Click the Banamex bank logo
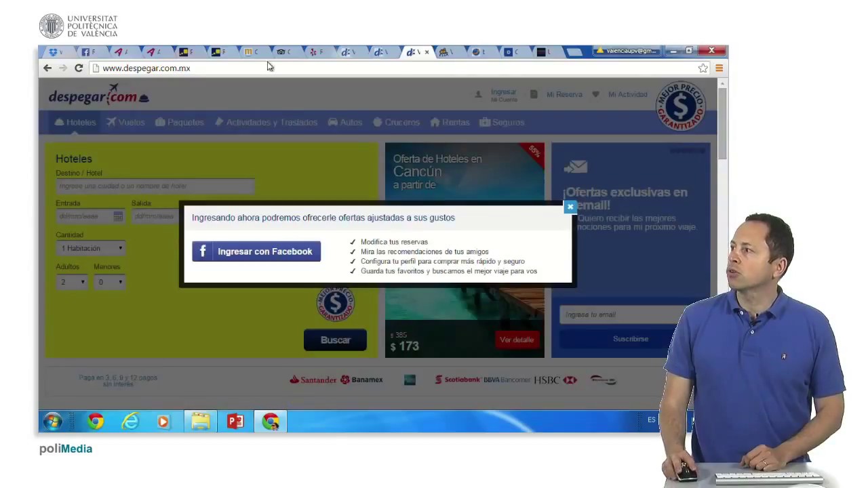The height and width of the screenshot is (488, 868). coord(362,380)
